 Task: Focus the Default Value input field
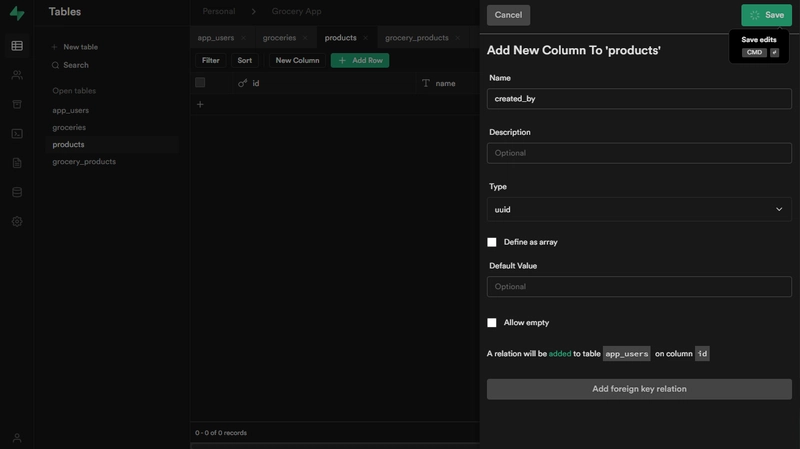[x=639, y=287]
